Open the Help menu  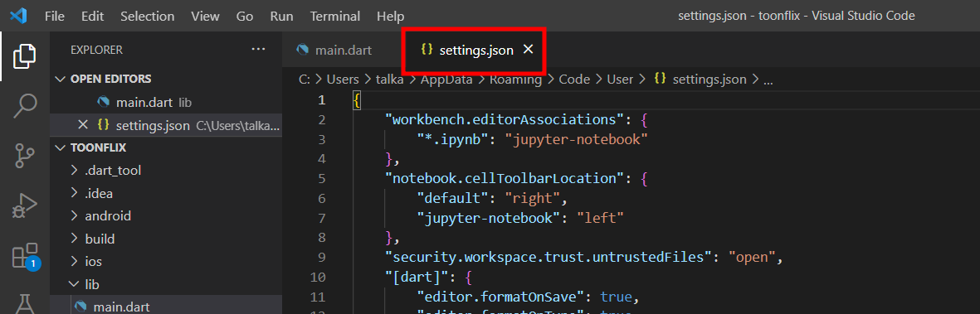click(391, 17)
